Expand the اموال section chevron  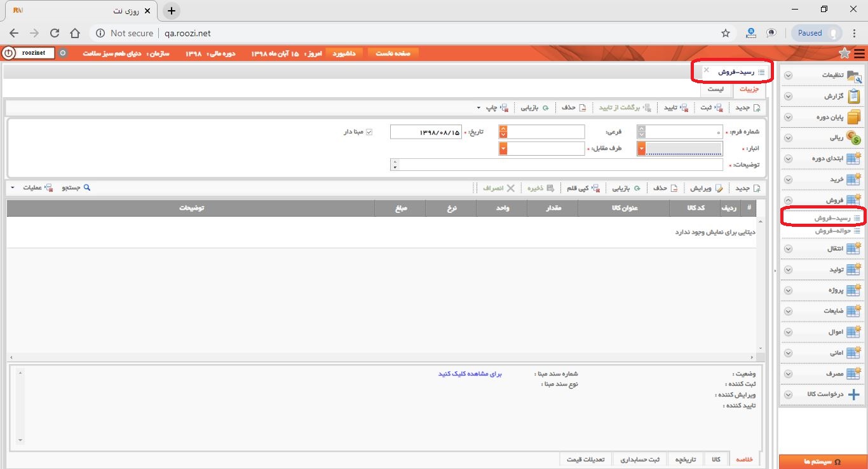coord(789,332)
